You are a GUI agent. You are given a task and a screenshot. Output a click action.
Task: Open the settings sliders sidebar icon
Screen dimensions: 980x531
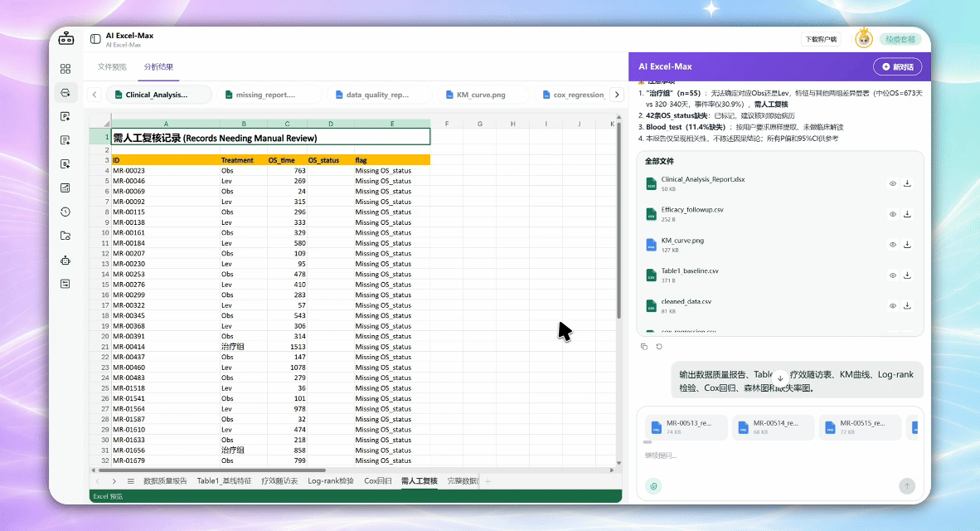65,284
